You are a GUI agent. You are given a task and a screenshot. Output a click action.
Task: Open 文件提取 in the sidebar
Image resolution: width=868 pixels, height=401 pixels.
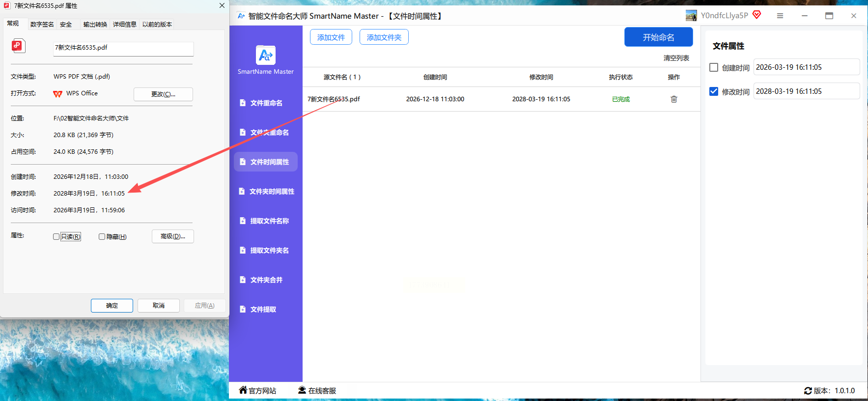pyautogui.click(x=266, y=309)
